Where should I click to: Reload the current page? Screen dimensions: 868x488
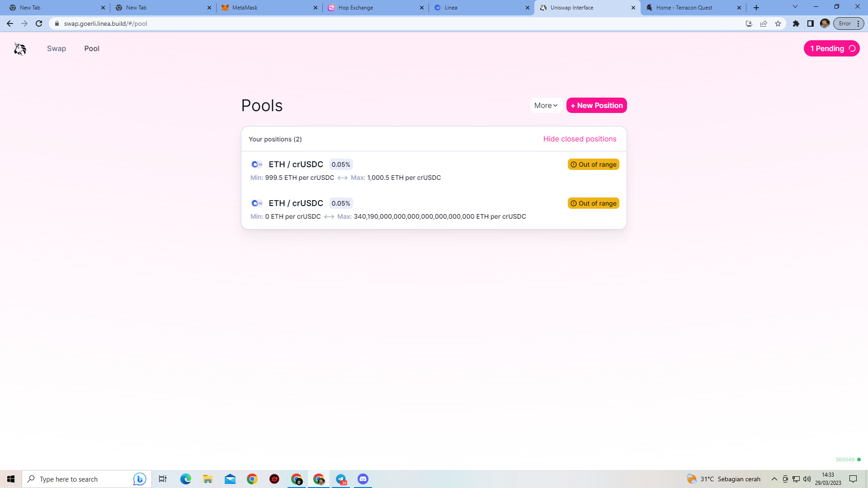(x=39, y=23)
